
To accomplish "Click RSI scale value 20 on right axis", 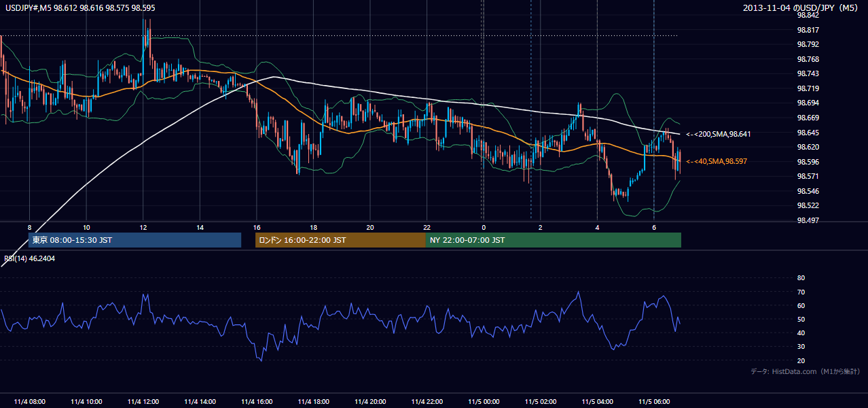I will 801,360.
